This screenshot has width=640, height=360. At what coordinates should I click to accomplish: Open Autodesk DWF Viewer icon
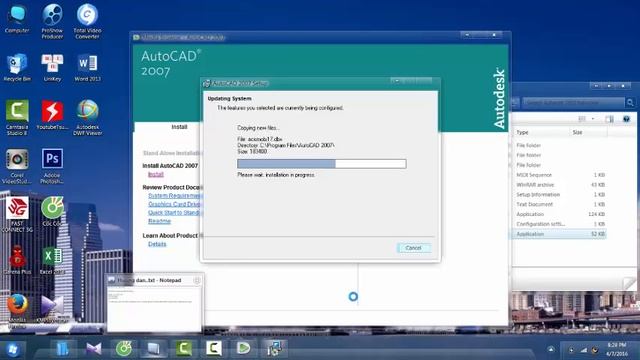87,118
